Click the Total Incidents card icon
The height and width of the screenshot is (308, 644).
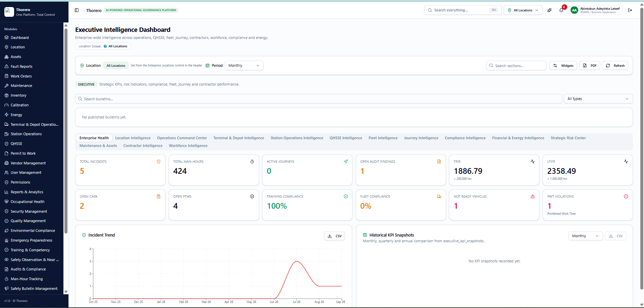click(x=158, y=161)
